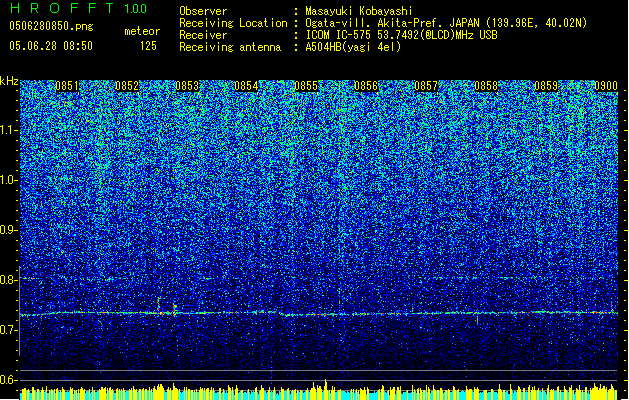Click the HROFFT 1.0.0 title text
The image size is (629, 400).
79,8
